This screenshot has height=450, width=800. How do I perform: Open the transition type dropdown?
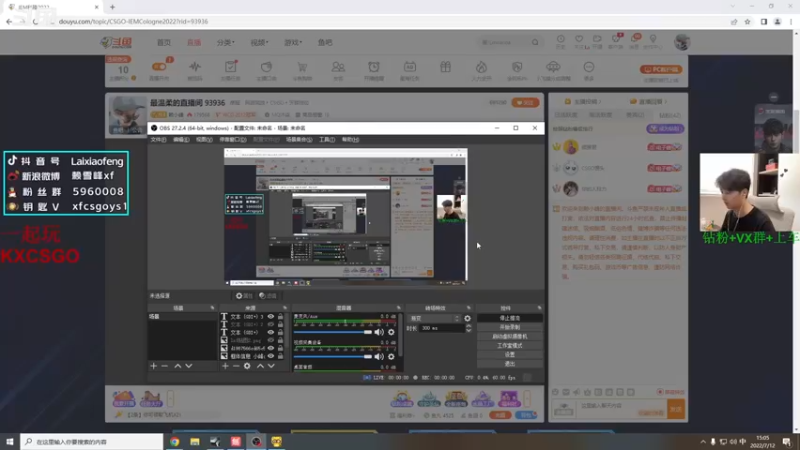(x=435, y=318)
